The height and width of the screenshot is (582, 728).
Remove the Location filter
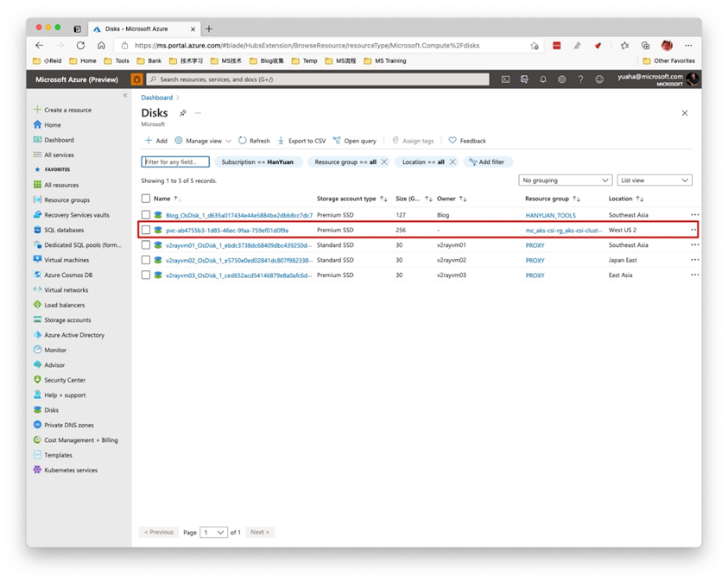coord(453,162)
